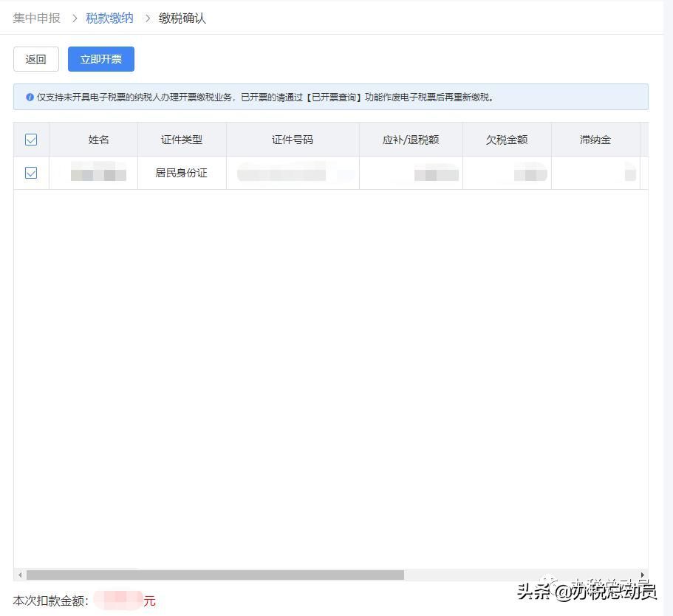Screen dimensions: 673x616
Task: Click the right arrow of the horizontal scrollbar
Action: click(x=642, y=575)
